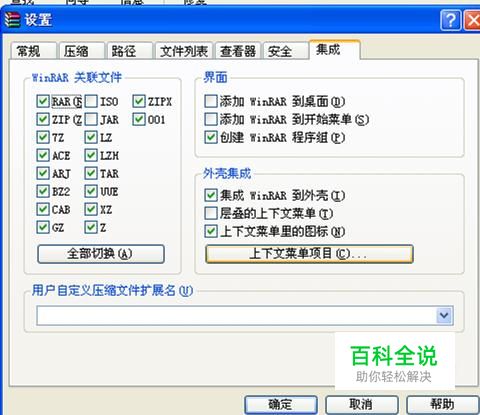Toggle the ZIP file association checkbox
This screenshot has height=415, width=480.
pos(43,119)
